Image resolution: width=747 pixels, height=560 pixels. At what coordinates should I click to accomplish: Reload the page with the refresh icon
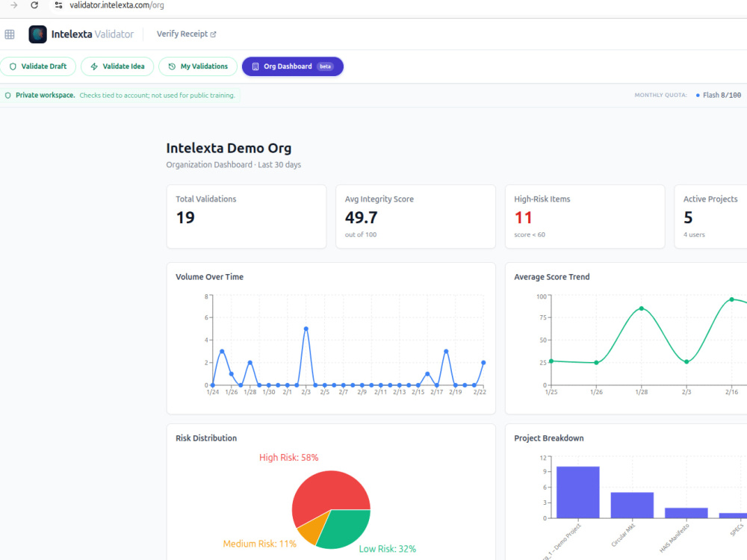[x=34, y=5]
